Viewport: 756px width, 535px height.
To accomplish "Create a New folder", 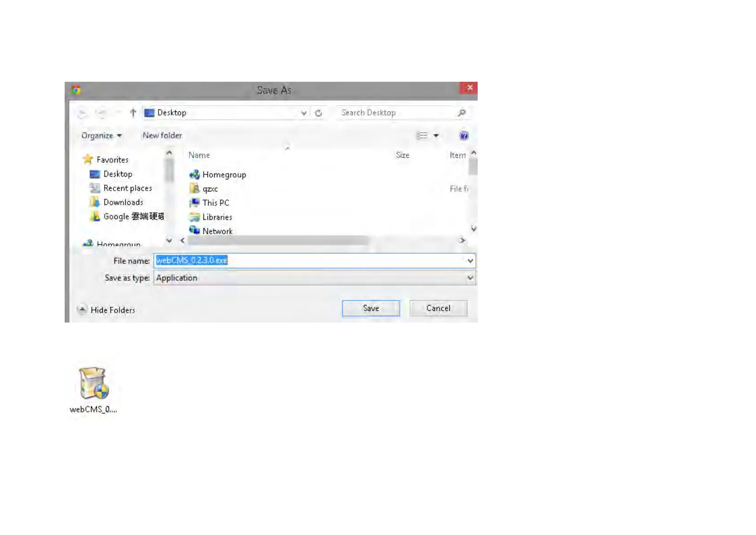I will pos(162,136).
